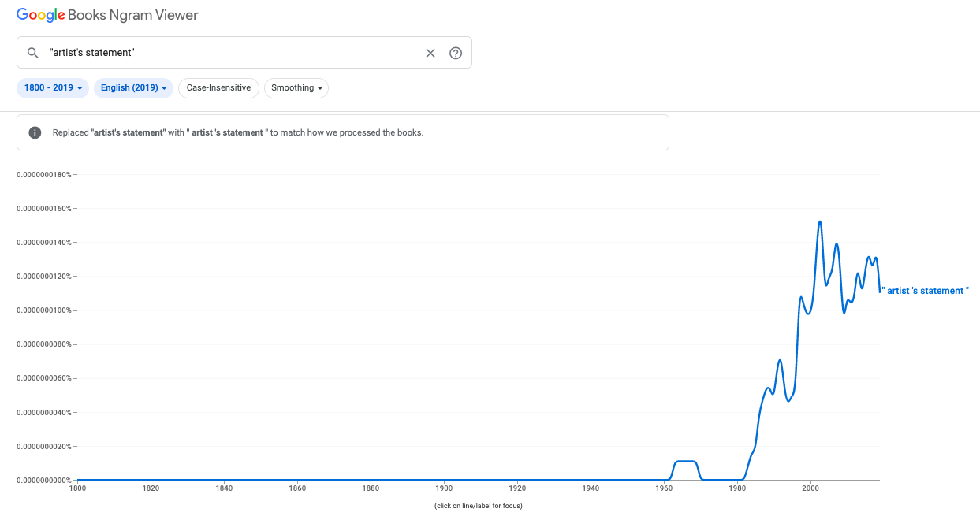Image resolution: width=980 pixels, height=520 pixels.
Task: Click the " artist 's statement " line label
Action: pos(925,291)
